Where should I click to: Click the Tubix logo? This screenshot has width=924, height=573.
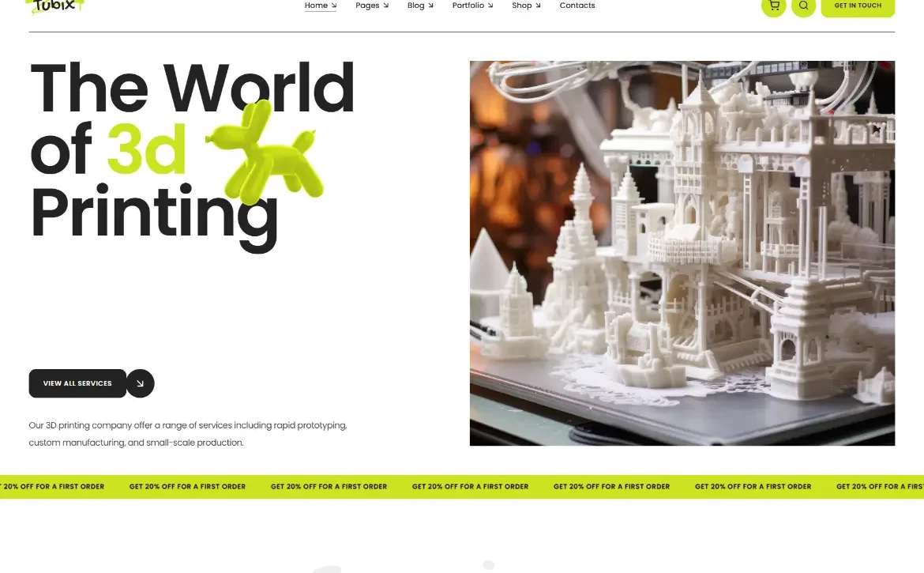coord(54,6)
